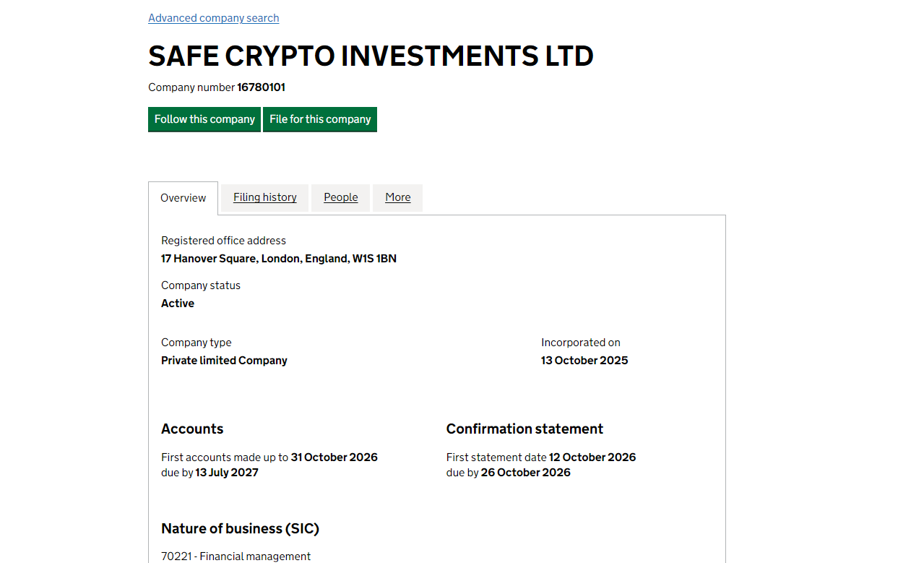Viewport: 924px width, 563px height.
Task: Click the accounts due date 13 July 2027
Action: pyautogui.click(x=227, y=473)
